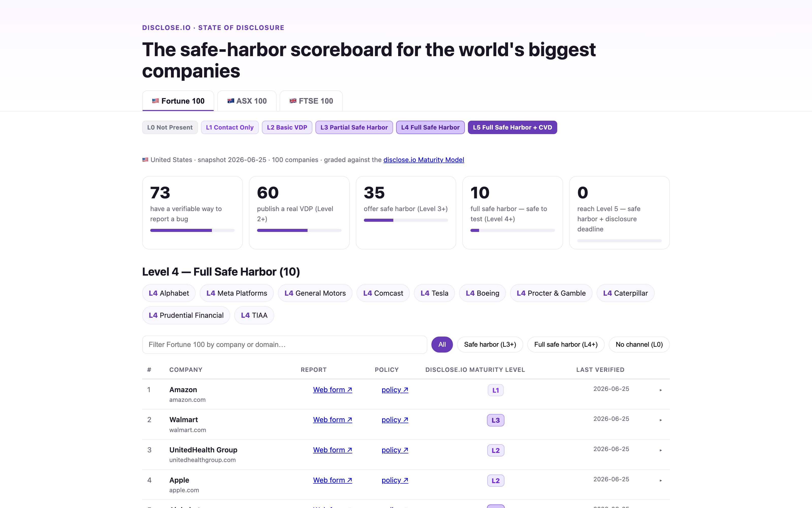Screen dimensions: 812x508
Task: Click the 60 real VDP progress bar
Action: click(299, 230)
